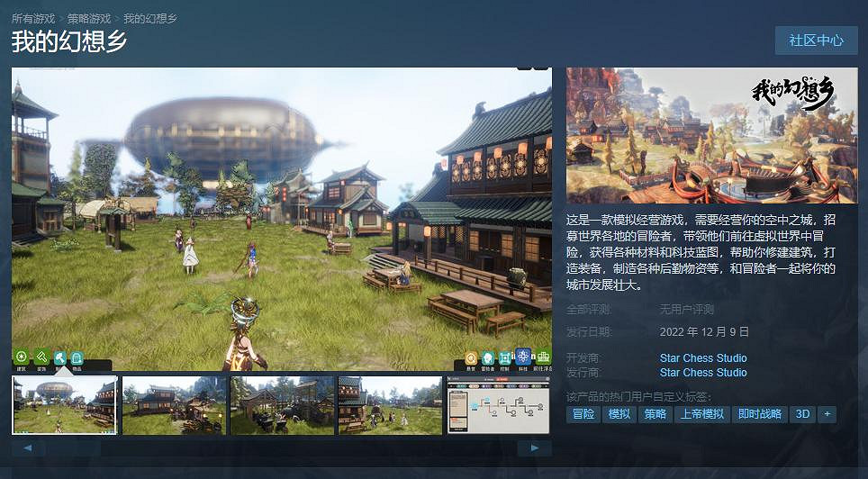Select the 上帝模拟 tag
This screenshot has width=868, height=479.
702,413
